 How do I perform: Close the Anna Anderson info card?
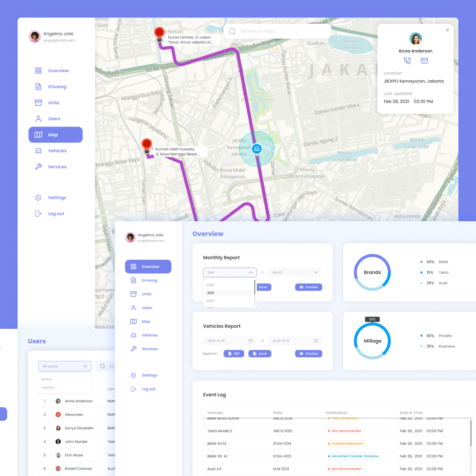pyautogui.click(x=447, y=30)
